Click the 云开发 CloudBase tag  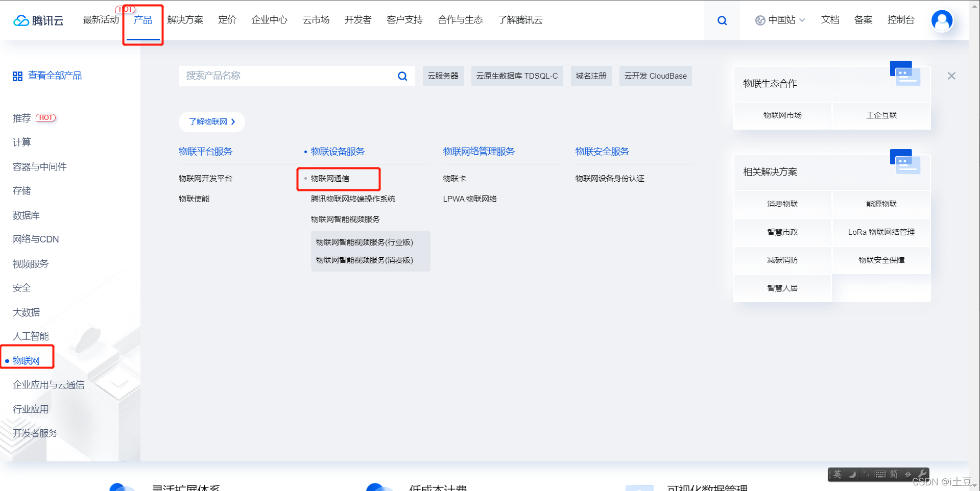coord(655,76)
